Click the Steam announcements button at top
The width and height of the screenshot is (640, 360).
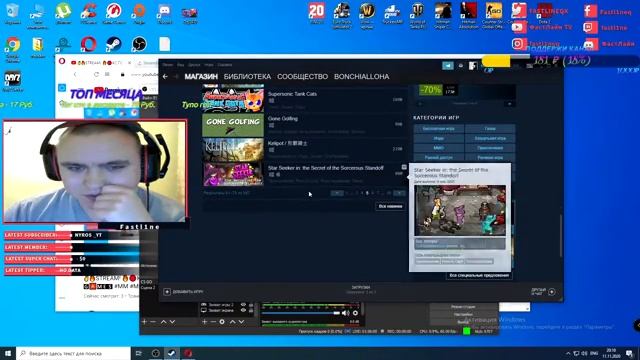(x=448, y=65)
